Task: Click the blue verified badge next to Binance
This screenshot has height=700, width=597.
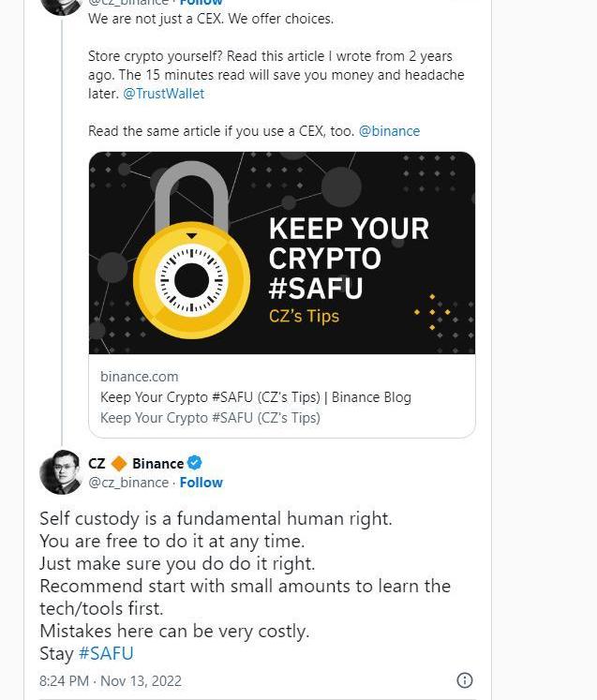Action: (x=195, y=463)
